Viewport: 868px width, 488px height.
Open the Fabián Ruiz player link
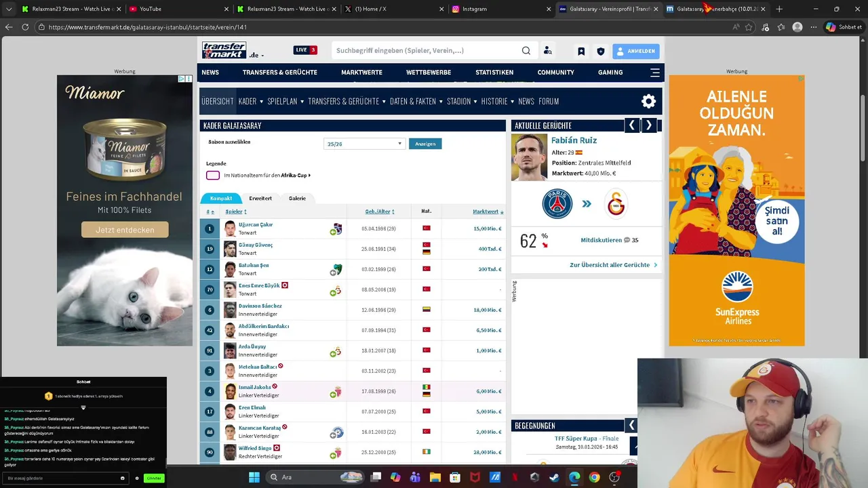(574, 140)
